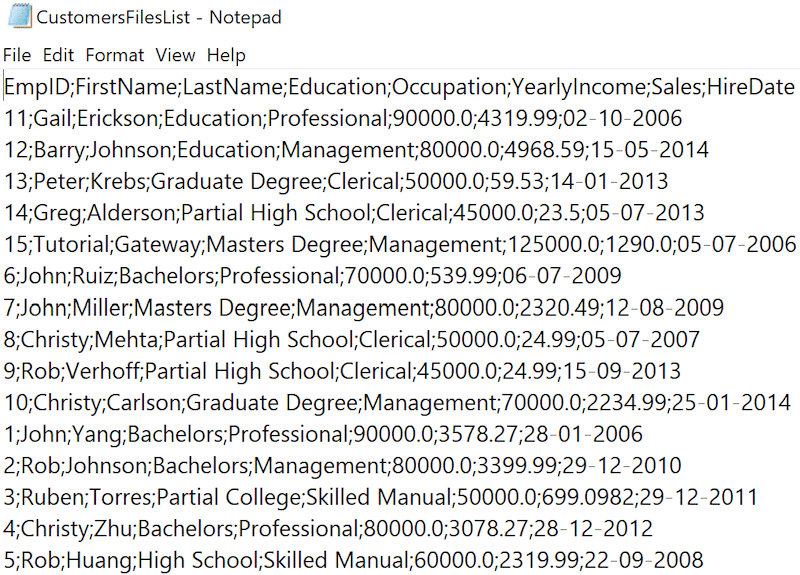Open the View menu
800x575 pixels.
pos(175,55)
